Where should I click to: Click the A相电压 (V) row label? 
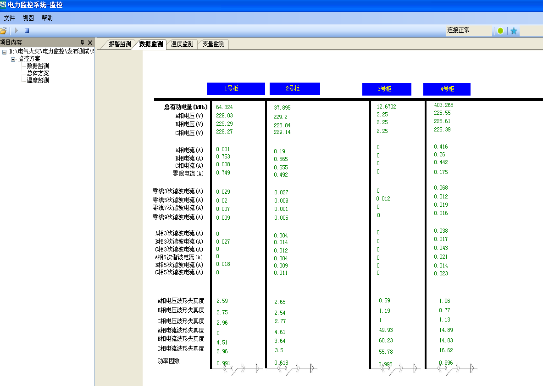point(189,116)
